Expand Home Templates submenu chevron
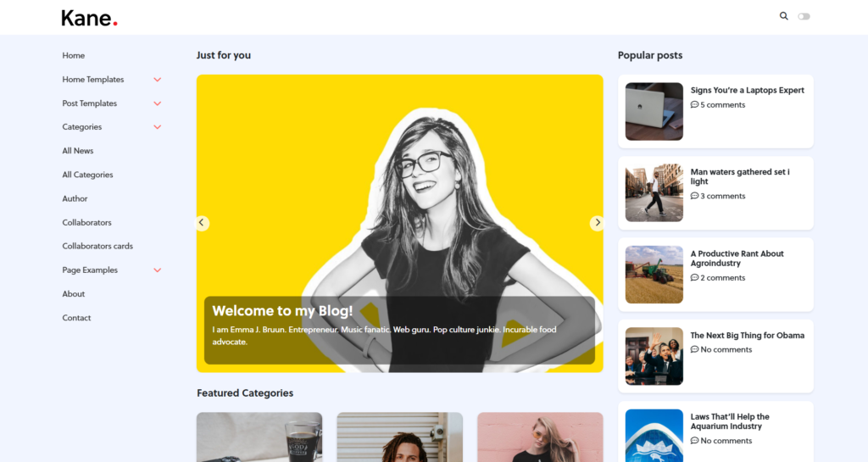868x462 pixels. coord(157,80)
